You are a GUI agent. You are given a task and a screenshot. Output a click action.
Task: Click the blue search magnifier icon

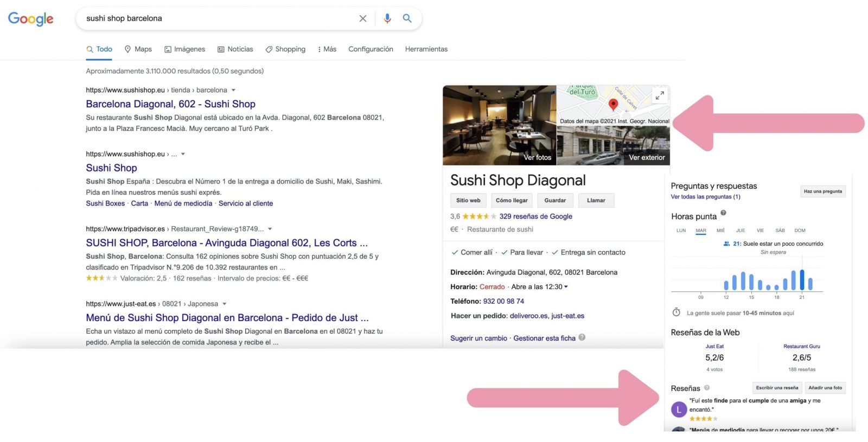pos(407,18)
